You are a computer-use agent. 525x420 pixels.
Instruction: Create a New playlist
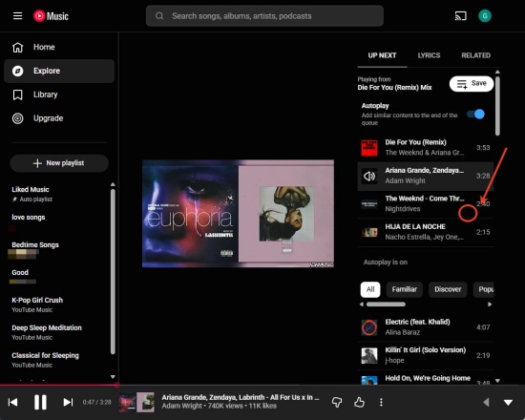59,163
